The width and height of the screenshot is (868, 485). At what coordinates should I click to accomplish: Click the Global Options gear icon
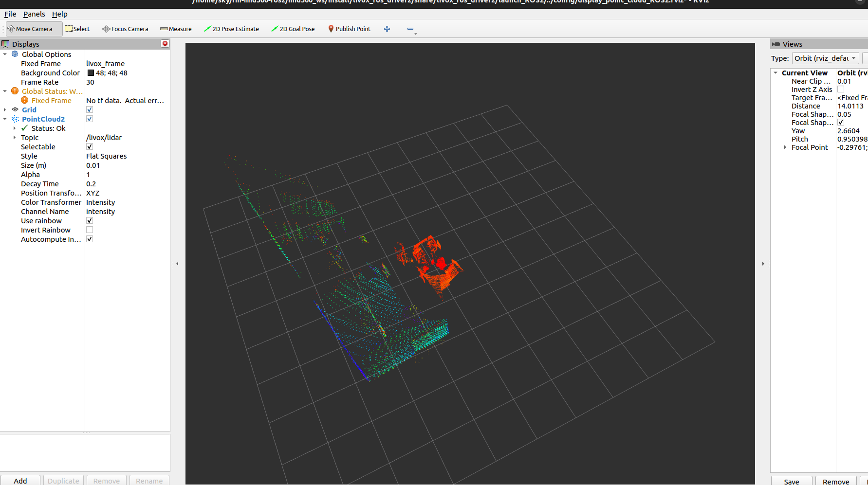coord(15,54)
